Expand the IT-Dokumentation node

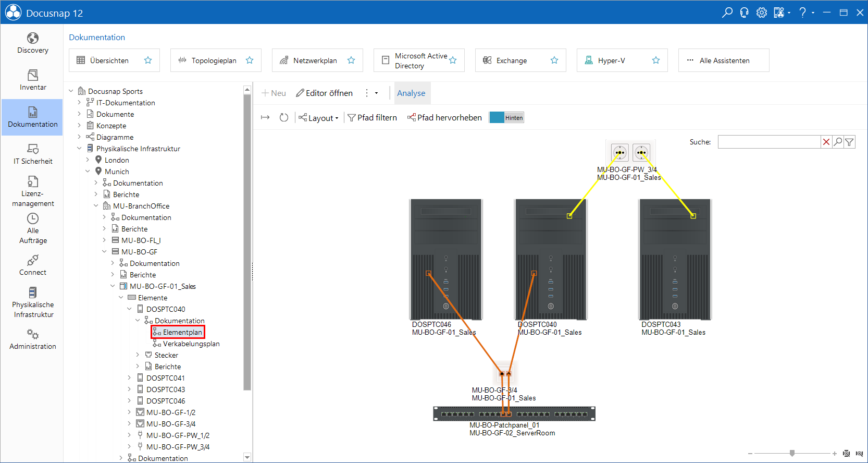(x=79, y=103)
